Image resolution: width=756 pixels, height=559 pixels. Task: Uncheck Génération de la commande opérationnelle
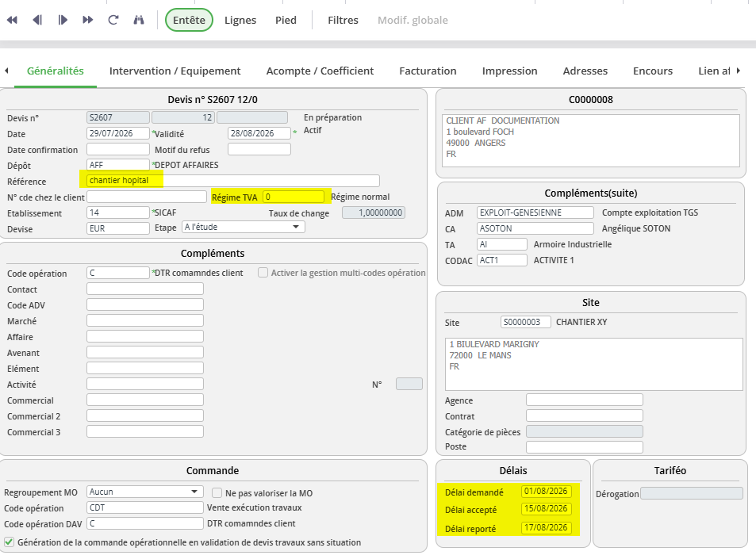10,542
